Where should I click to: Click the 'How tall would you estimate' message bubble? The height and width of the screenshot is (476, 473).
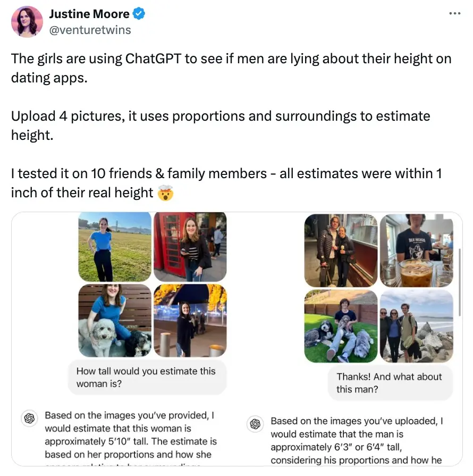(x=148, y=377)
